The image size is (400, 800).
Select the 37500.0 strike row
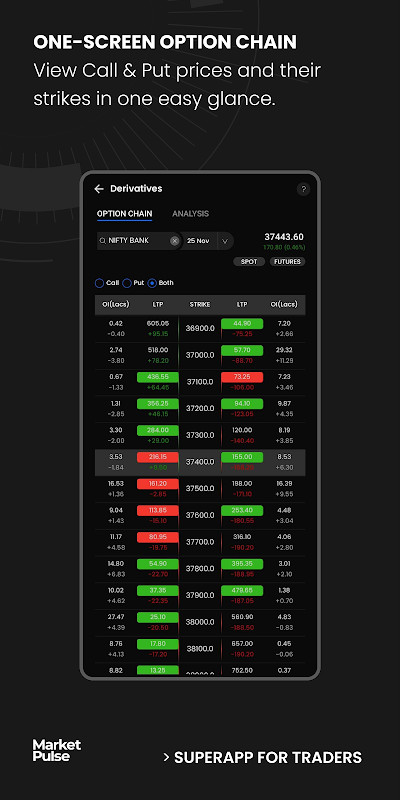[x=200, y=489]
